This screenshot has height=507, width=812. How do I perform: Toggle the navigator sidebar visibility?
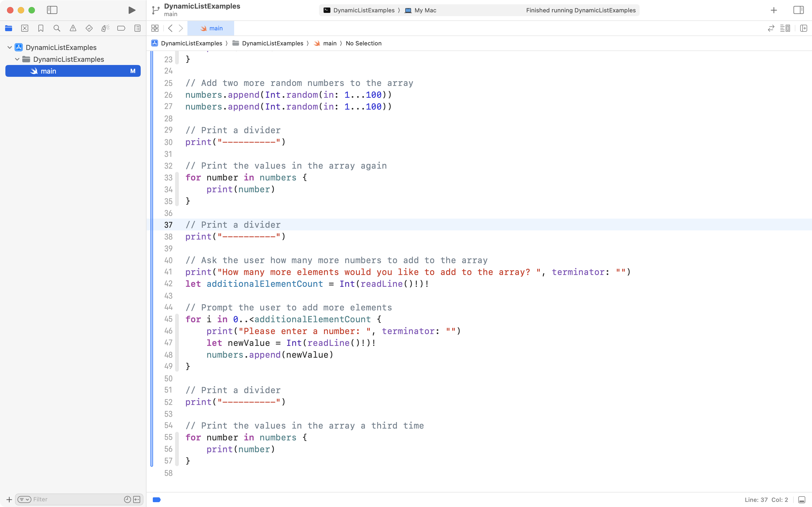(x=52, y=10)
